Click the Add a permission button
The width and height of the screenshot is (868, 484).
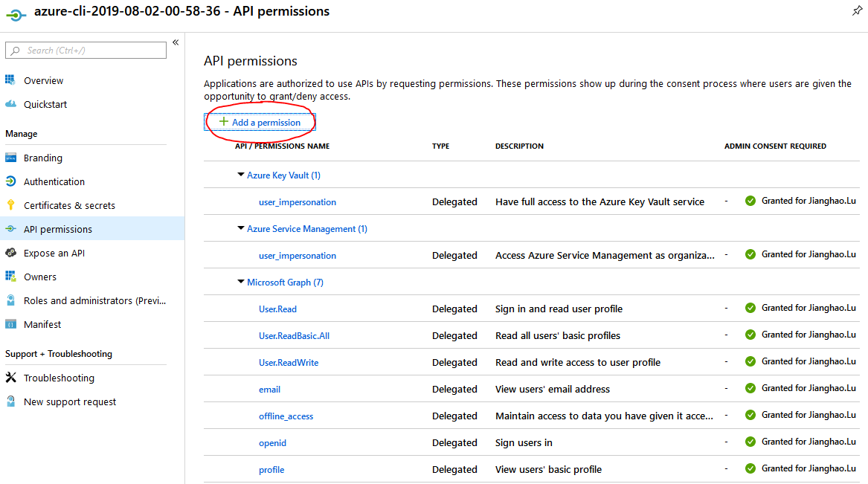(x=260, y=122)
